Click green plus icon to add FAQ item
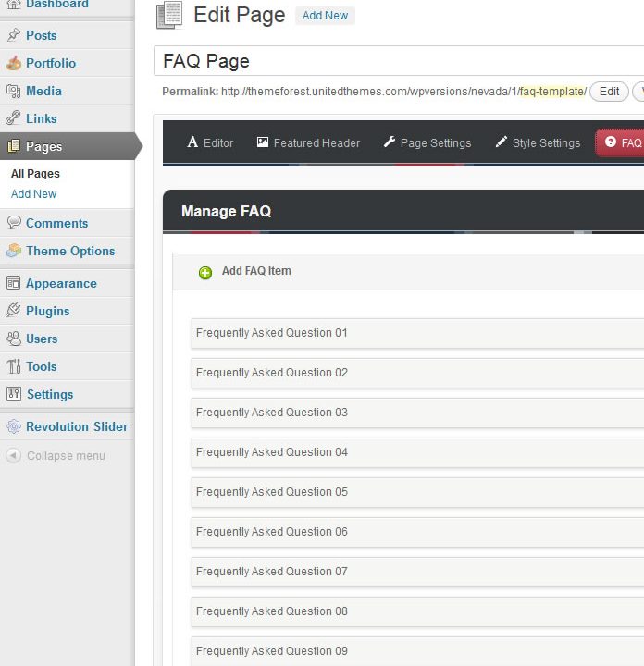 pos(205,272)
